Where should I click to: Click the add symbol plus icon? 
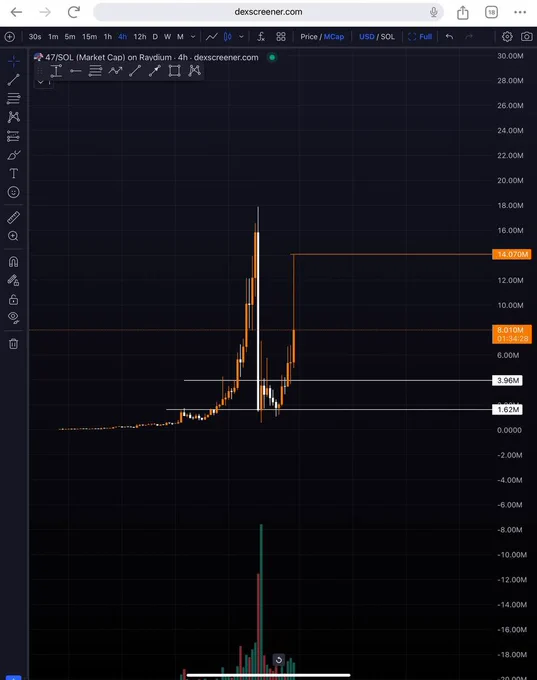[10, 37]
